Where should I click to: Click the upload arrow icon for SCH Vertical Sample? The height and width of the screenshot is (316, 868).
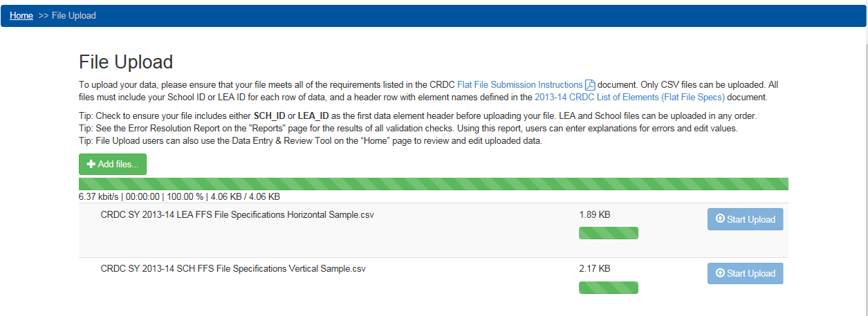point(720,273)
